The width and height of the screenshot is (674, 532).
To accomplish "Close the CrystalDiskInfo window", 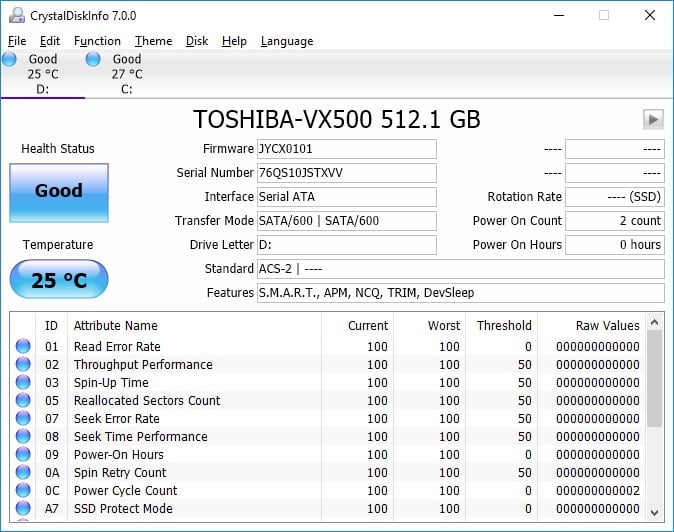I will [x=650, y=15].
